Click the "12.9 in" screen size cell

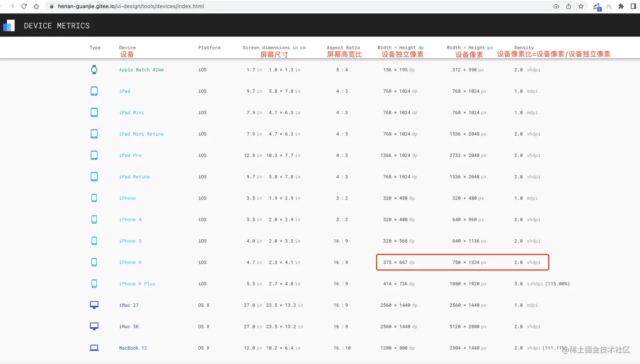[253, 156]
